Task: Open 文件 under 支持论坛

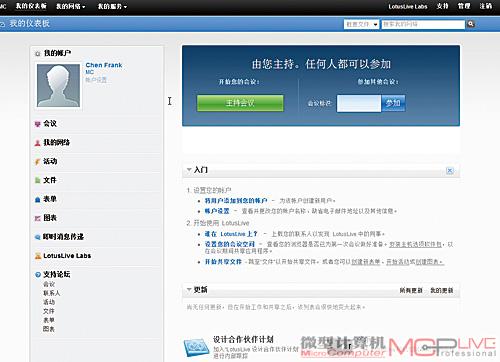Action: [x=49, y=311]
